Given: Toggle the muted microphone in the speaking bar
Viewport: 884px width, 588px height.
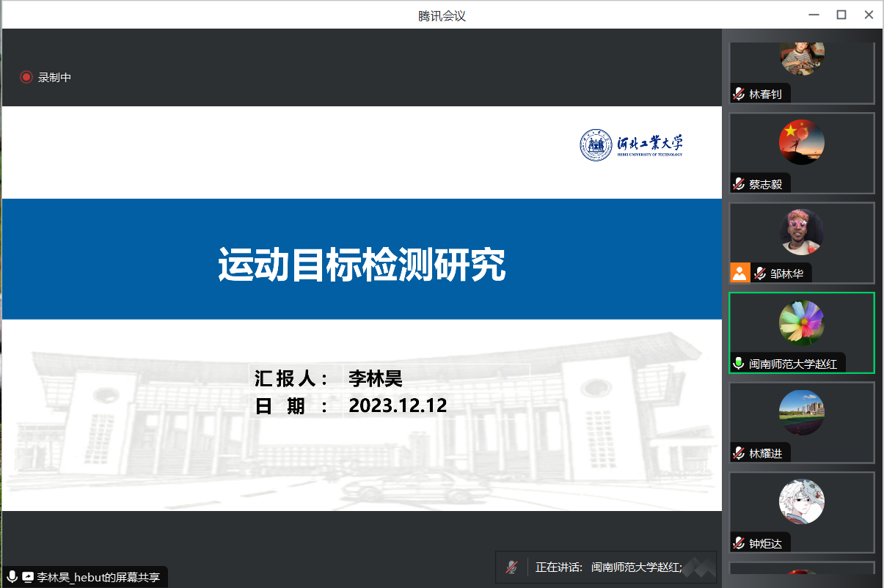Looking at the screenshot, I should 511,567.
